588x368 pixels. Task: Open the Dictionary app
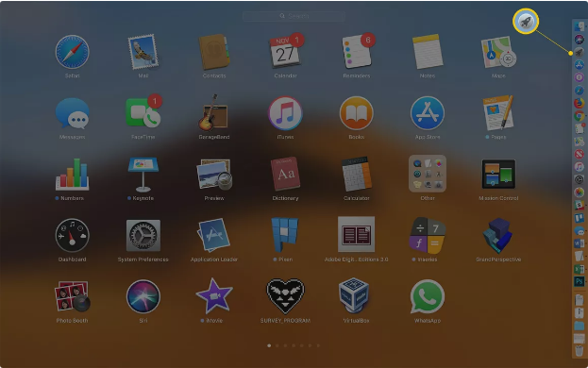point(285,174)
